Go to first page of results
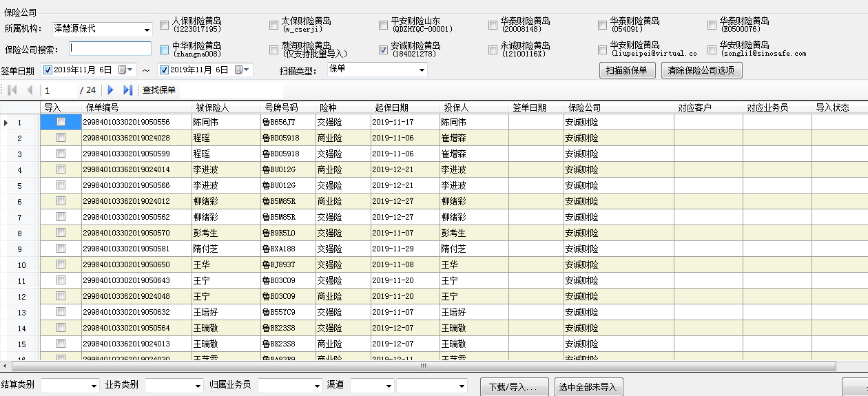 12,90
